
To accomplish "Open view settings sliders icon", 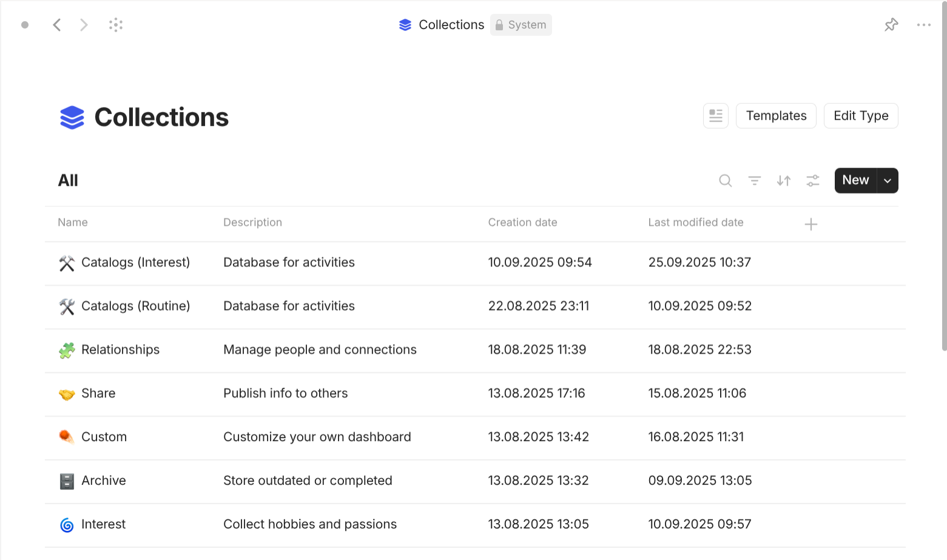I will 812,181.
